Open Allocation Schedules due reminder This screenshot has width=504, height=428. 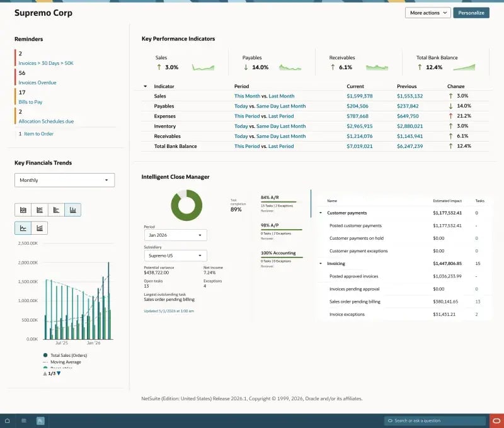46,121
